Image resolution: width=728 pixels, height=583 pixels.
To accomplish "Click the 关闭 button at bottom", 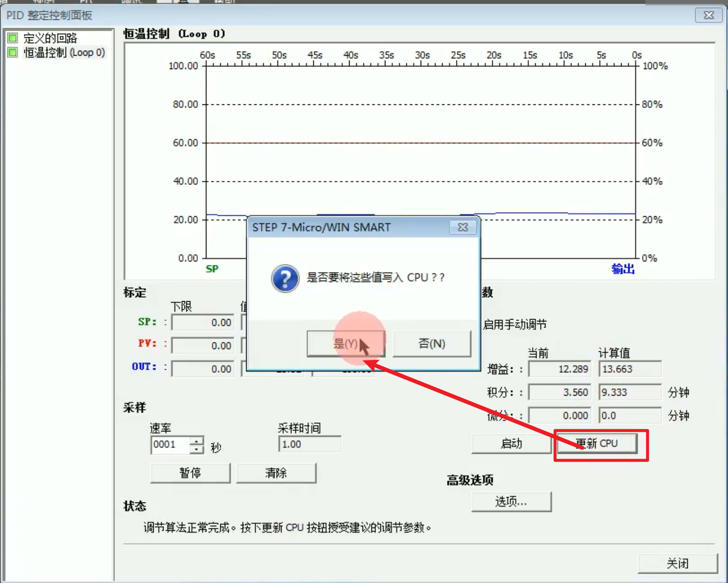I will pyautogui.click(x=678, y=563).
